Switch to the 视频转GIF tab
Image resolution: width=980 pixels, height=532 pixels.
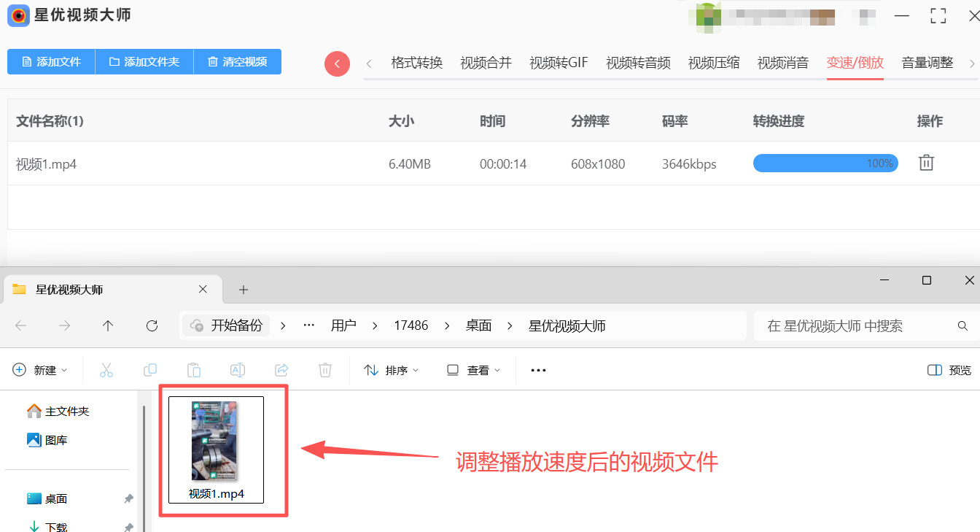point(559,63)
